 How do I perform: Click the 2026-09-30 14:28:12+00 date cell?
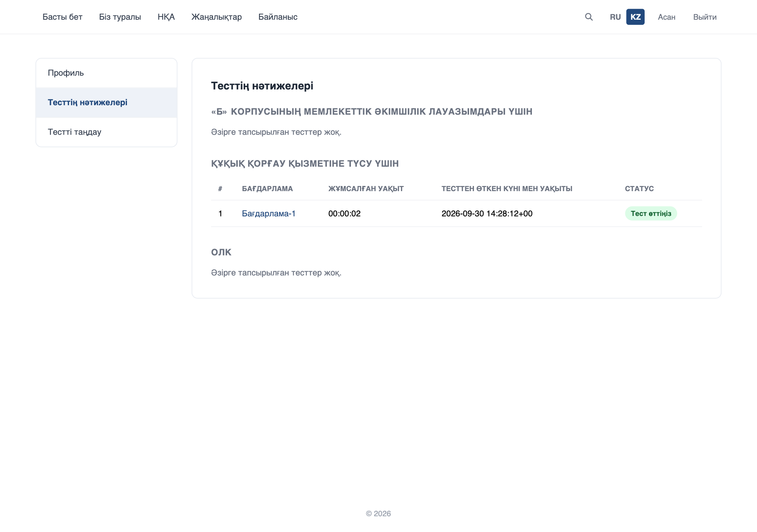pos(487,214)
